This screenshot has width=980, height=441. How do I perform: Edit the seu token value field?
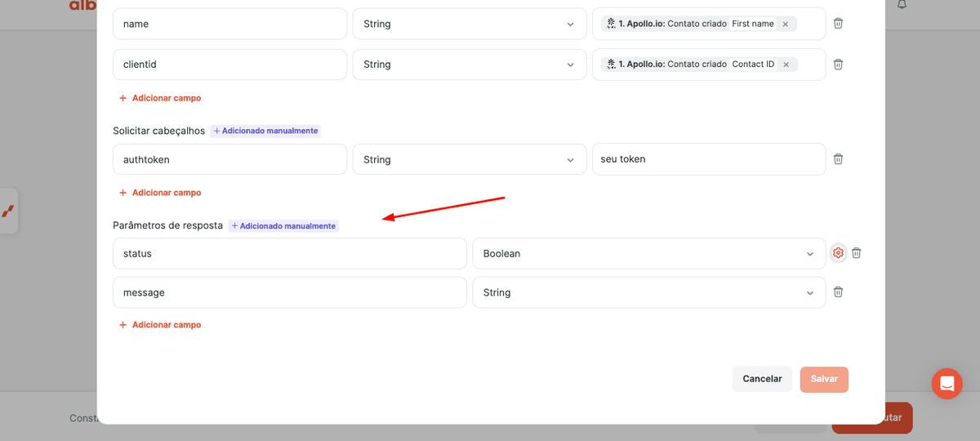pos(709,159)
